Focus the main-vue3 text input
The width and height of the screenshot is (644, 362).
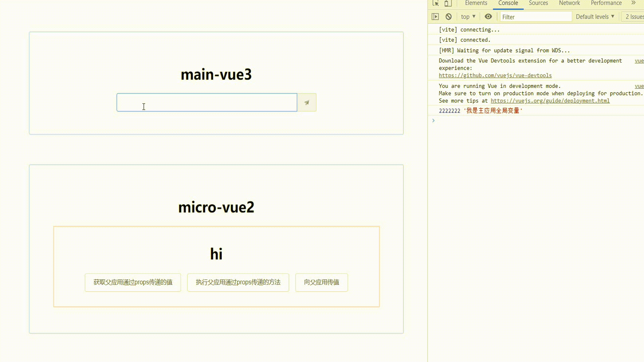(x=207, y=102)
